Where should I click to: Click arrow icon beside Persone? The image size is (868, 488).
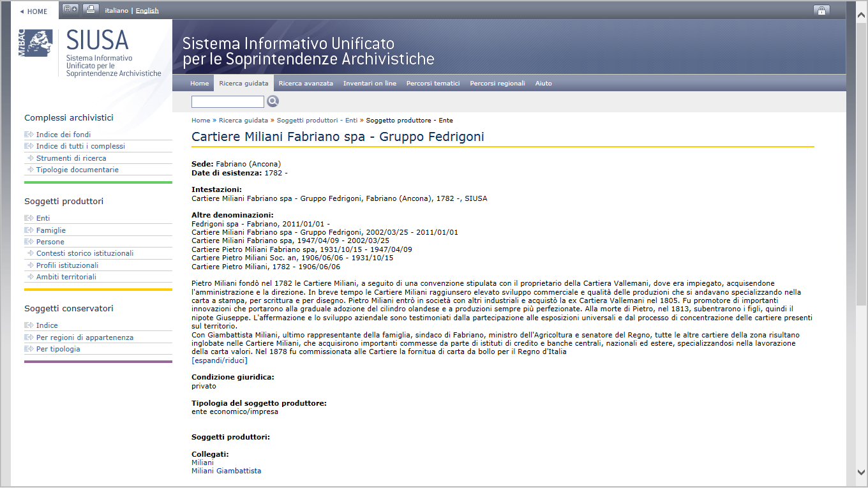click(29, 242)
